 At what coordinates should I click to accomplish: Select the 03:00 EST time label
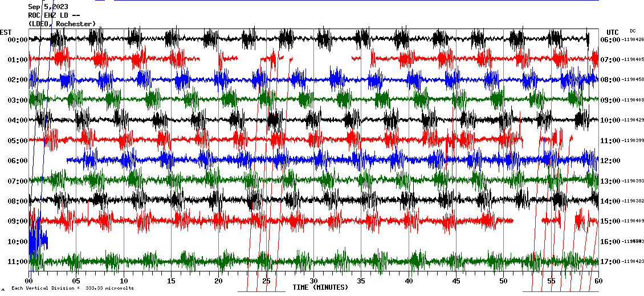coord(17,100)
